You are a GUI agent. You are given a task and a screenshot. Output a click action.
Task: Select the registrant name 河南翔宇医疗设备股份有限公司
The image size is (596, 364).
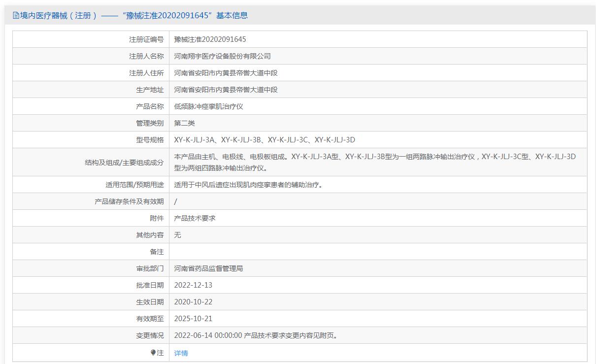coord(222,56)
